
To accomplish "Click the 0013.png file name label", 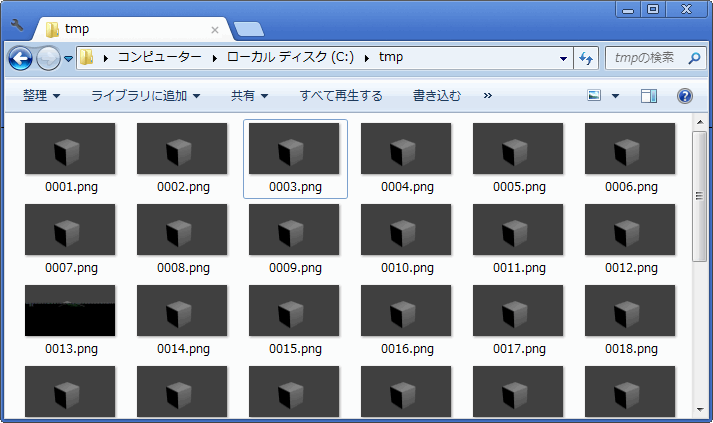I will [71, 349].
